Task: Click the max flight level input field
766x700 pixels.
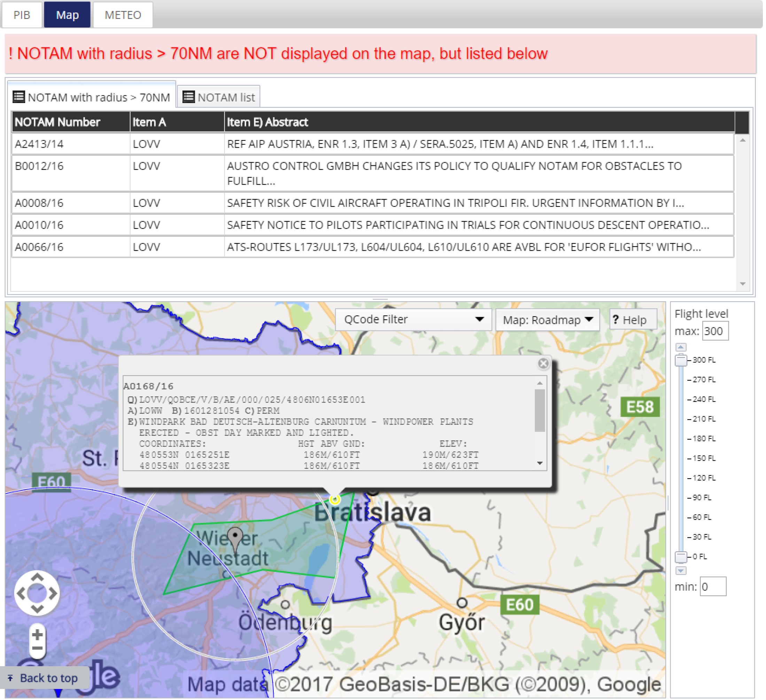Action: click(x=715, y=331)
